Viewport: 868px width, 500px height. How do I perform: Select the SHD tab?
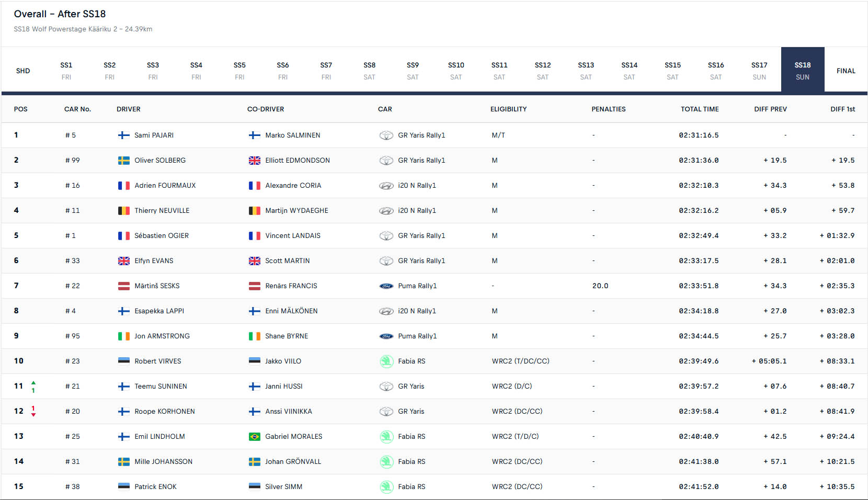pos(23,71)
